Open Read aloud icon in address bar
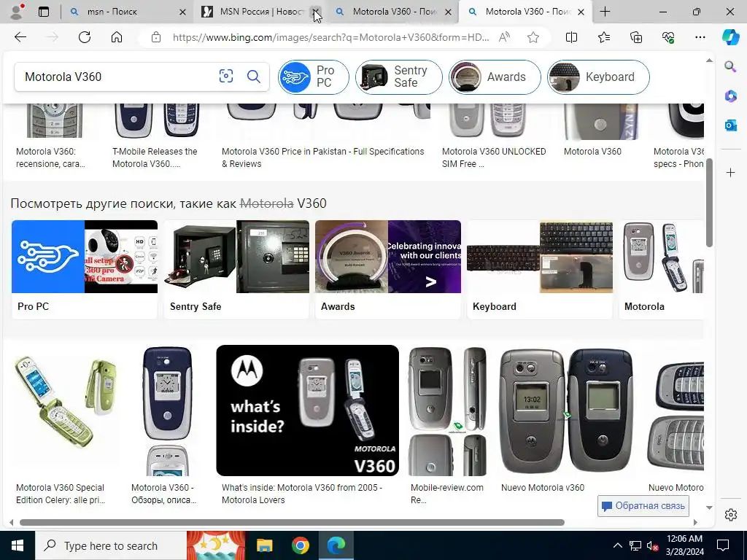 click(x=504, y=37)
